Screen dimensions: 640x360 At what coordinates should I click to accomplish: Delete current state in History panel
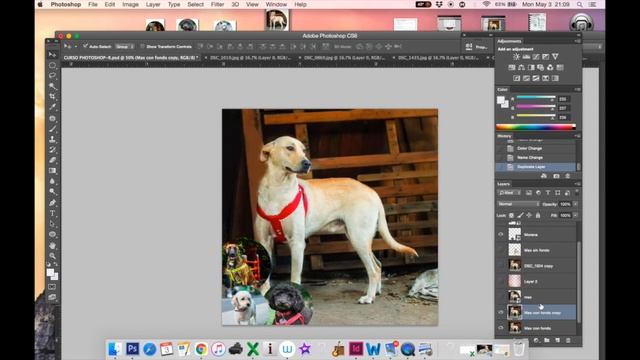click(x=567, y=176)
